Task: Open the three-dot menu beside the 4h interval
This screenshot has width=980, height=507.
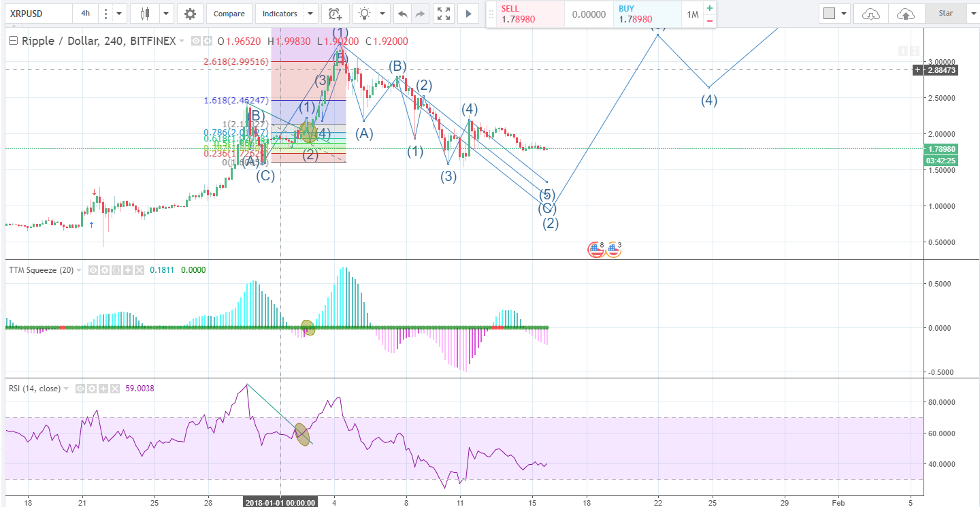Action: click(x=105, y=14)
